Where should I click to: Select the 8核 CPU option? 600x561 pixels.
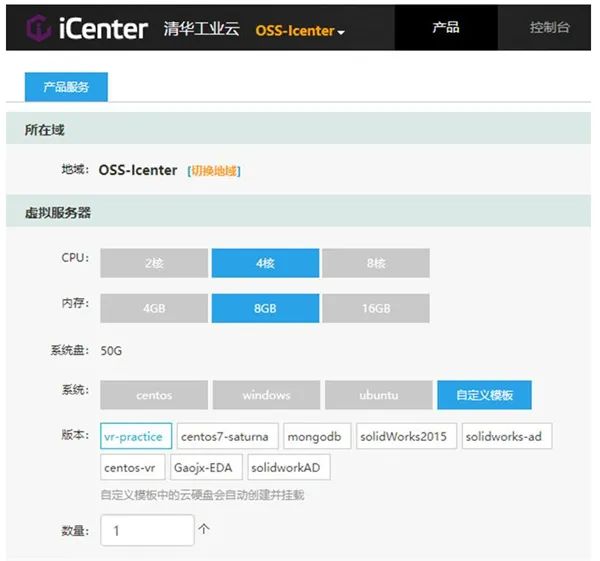(x=376, y=263)
